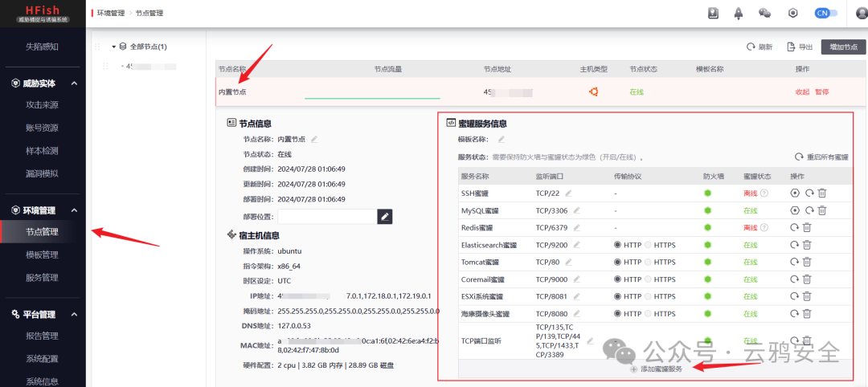Select HTTPS for Elasticsearch蜜罐
Image resolution: width=868 pixels, height=387 pixels.
[x=649, y=244]
